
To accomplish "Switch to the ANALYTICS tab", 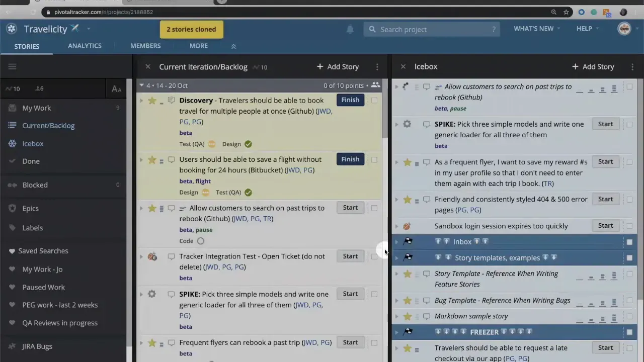I will tap(85, 46).
